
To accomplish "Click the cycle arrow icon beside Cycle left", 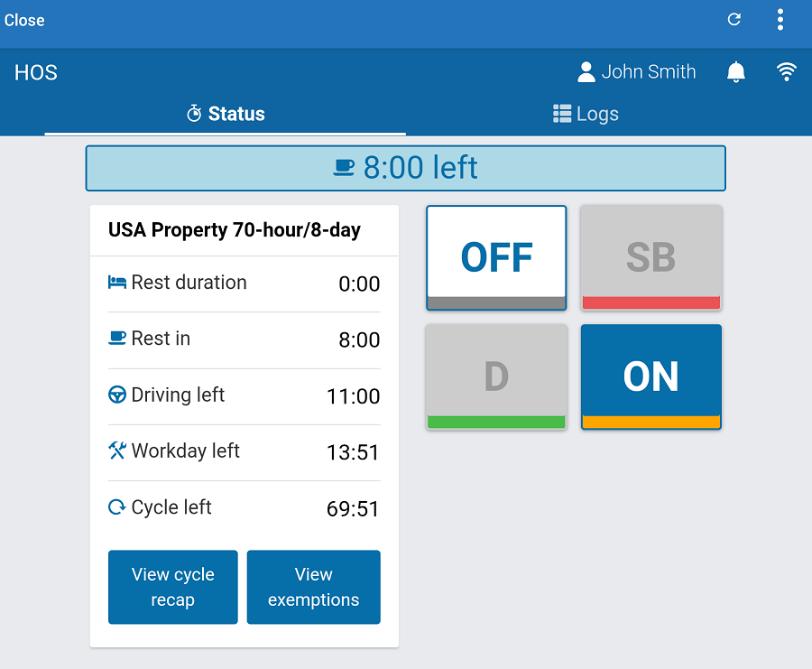I will 117,507.
